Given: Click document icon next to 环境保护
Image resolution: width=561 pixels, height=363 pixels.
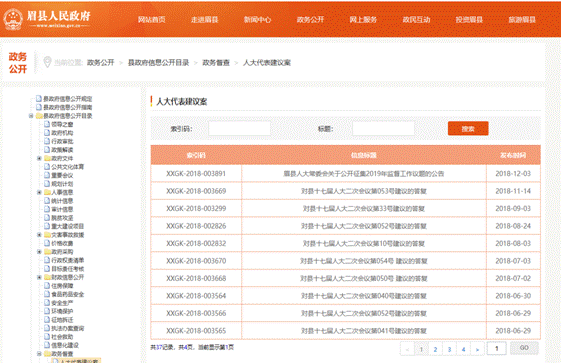Looking at the screenshot, I should pos(47,311).
